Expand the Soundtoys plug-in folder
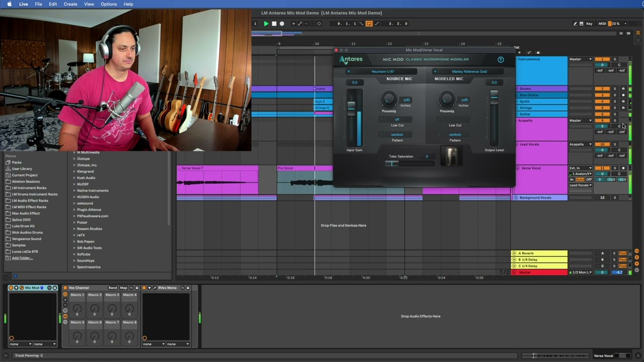 coord(74,260)
